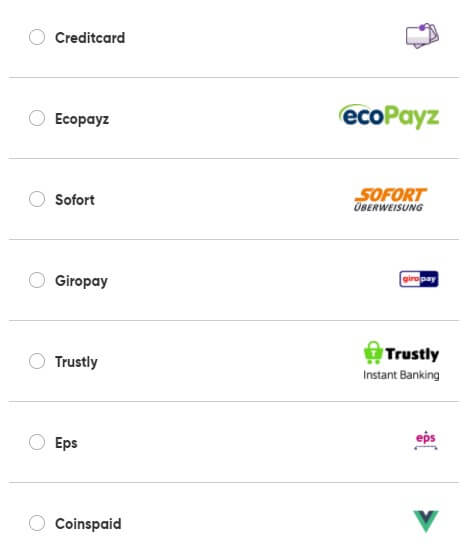The image size is (470, 558).
Task: Click the credit card stack icon
Action: (x=422, y=36)
